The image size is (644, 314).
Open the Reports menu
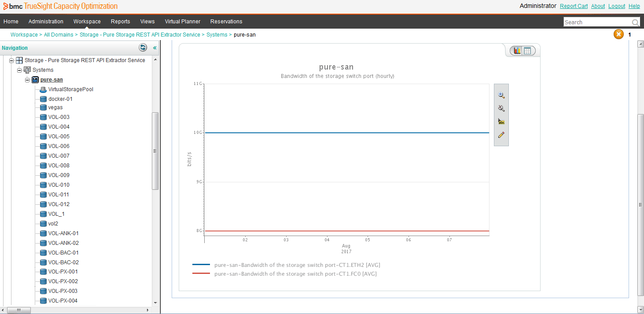point(121,22)
